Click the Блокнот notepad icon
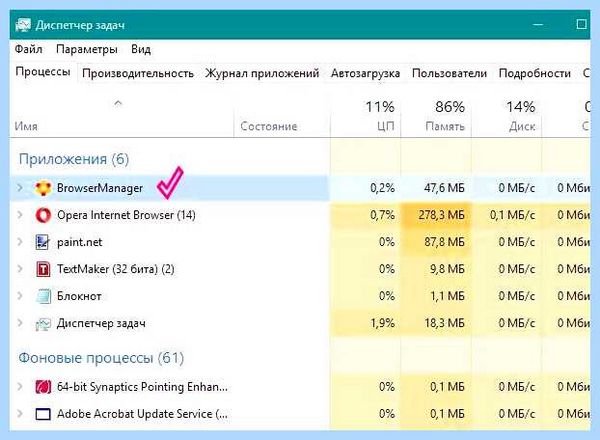The width and height of the screenshot is (600, 440). [43, 296]
